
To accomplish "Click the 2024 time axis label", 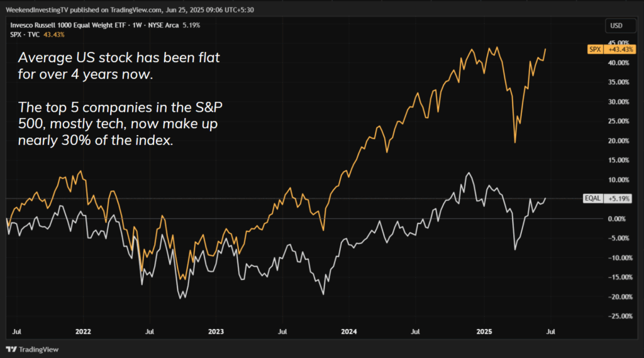I will click(x=348, y=332).
